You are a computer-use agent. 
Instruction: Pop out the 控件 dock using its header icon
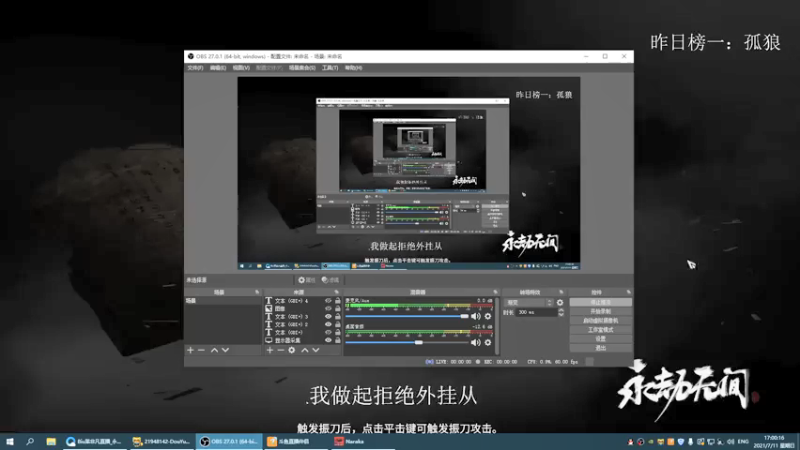(x=628, y=292)
